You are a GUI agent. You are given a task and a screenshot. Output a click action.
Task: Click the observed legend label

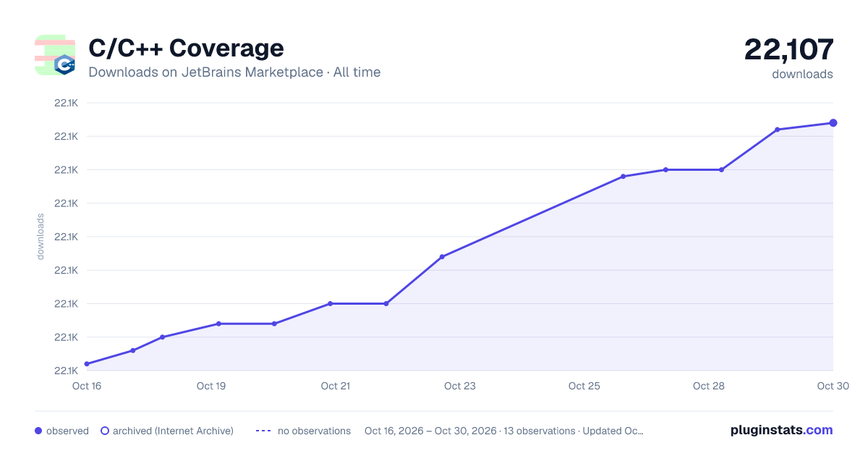tap(67, 431)
